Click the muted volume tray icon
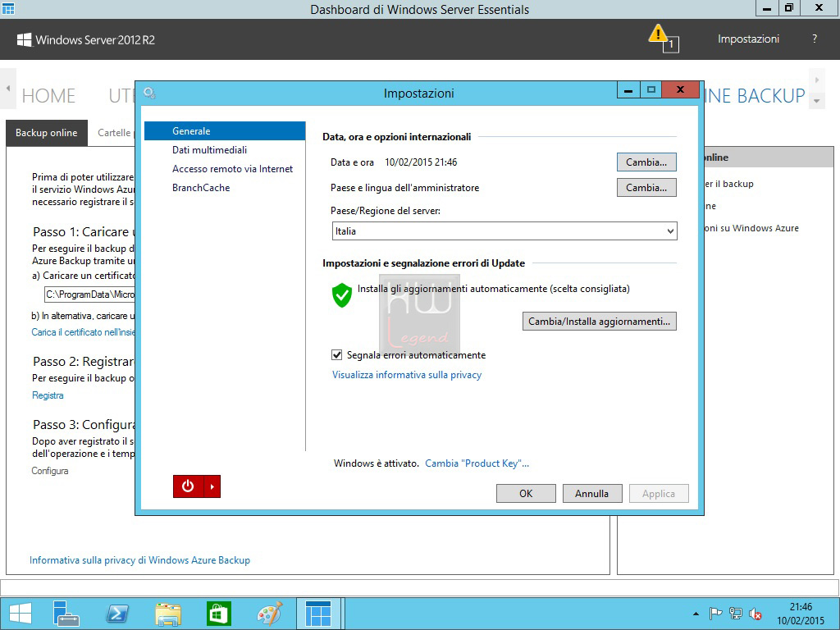The image size is (840, 630). pos(756,614)
